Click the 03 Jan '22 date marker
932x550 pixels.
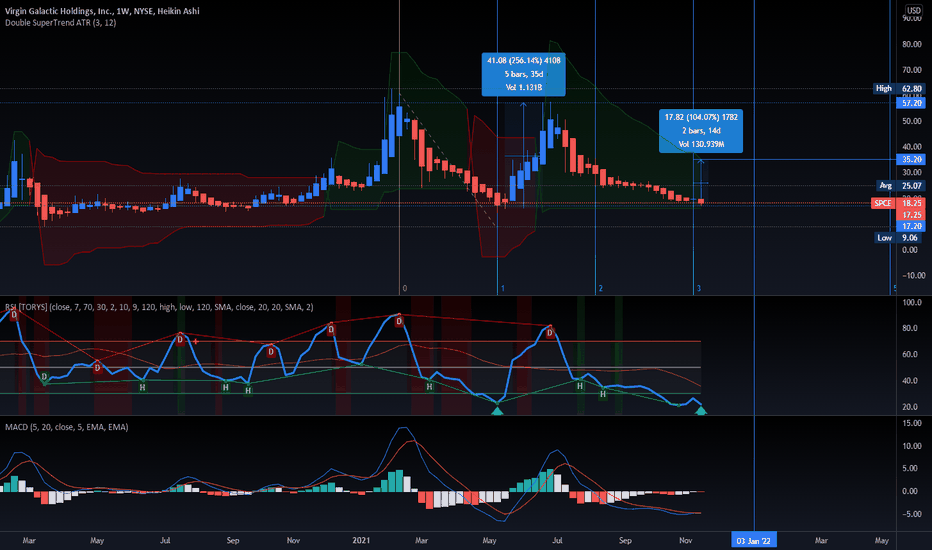pos(753,540)
